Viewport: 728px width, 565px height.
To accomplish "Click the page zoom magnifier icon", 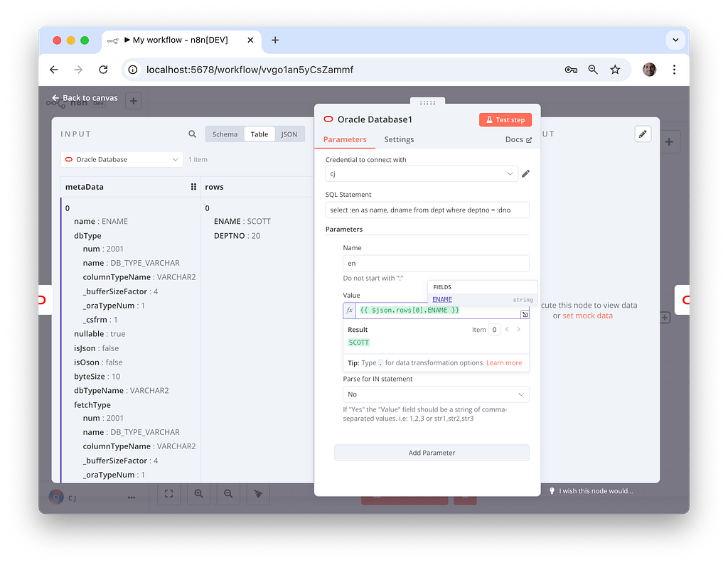I will [x=593, y=70].
